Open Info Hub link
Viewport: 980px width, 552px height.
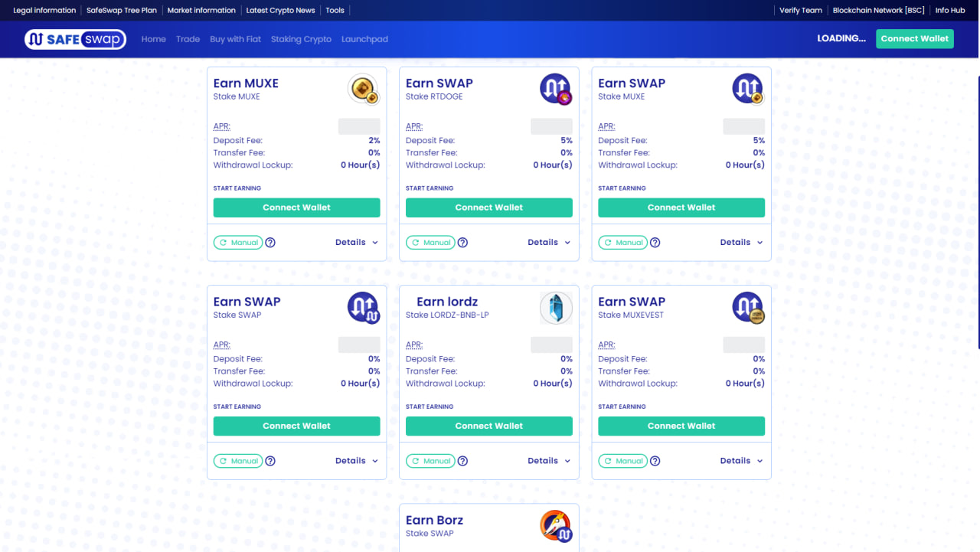[x=950, y=11]
